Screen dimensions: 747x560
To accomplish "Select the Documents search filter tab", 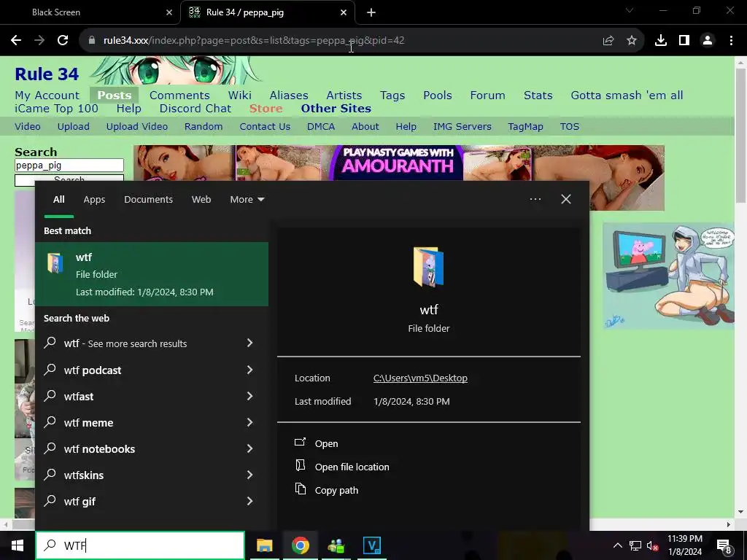I will tap(148, 200).
